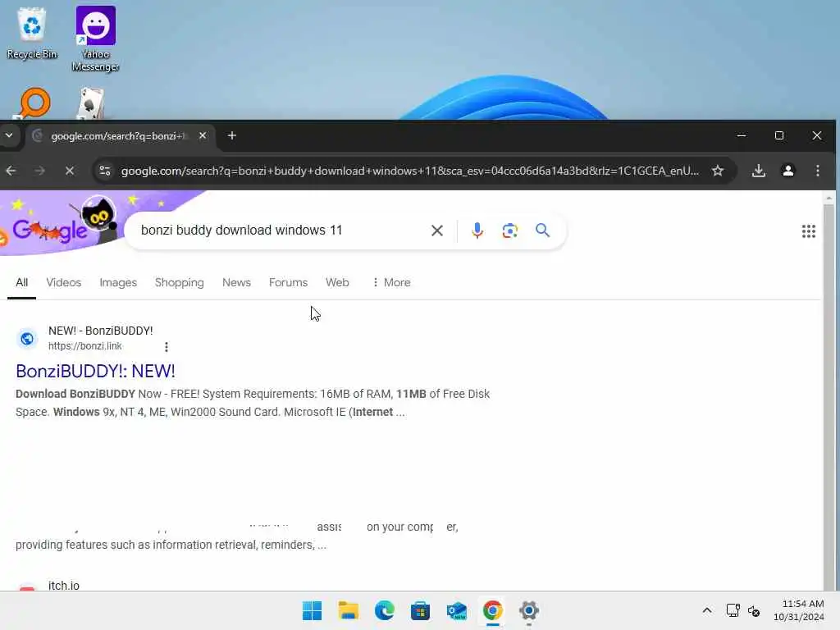Open Chrome's three-dot menu
Viewport: 840px width, 630px height.
coord(818,171)
